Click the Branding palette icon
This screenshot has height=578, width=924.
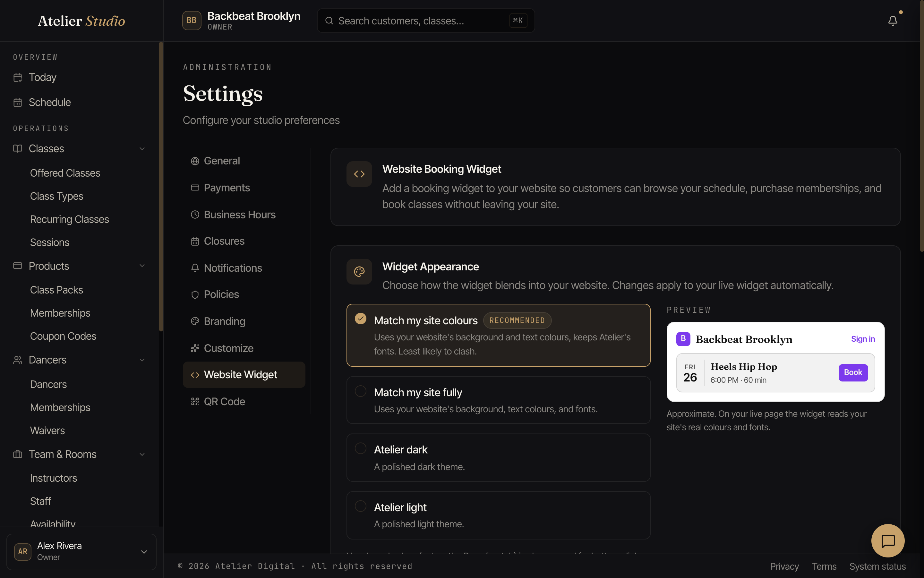click(x=195, y=321)
